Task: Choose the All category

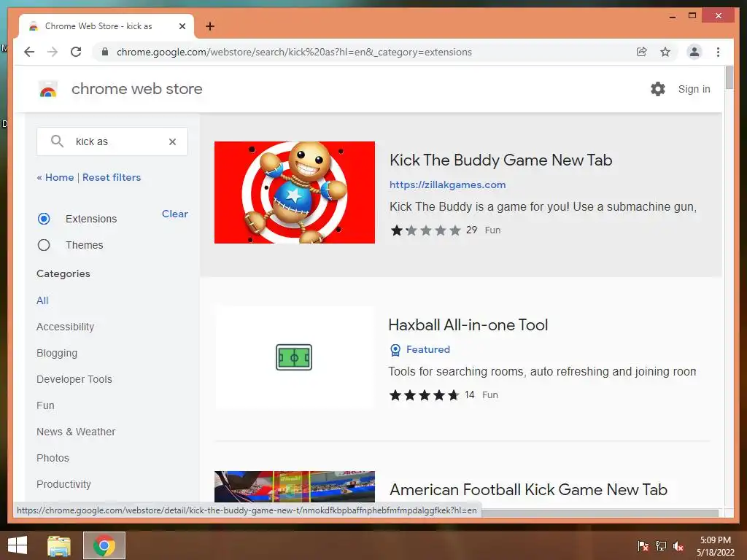Action: click(42, 300)
